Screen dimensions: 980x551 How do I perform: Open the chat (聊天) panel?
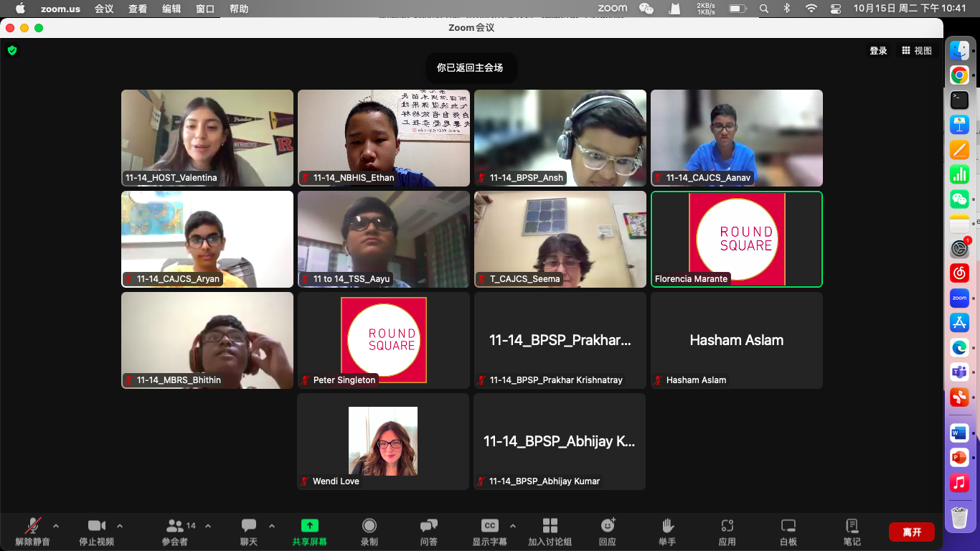click(x=249, y=532)
